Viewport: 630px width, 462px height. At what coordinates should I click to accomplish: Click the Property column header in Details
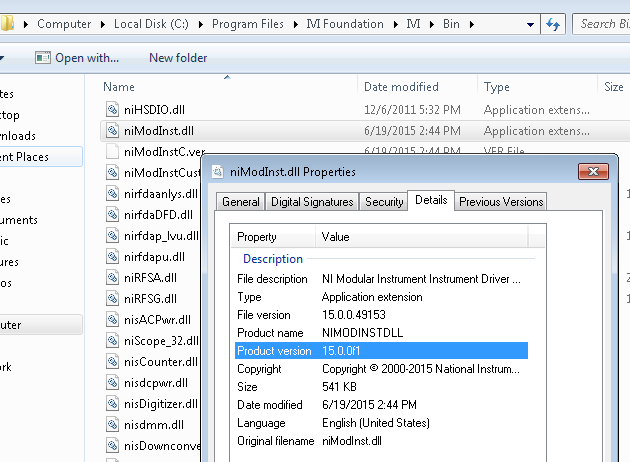(x=273, y=237)
